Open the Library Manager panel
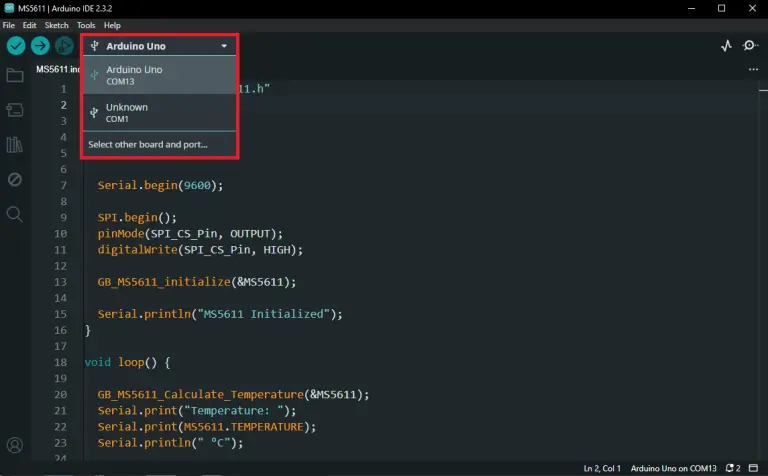Screen dimensions: 768x476 pos(15,144)
